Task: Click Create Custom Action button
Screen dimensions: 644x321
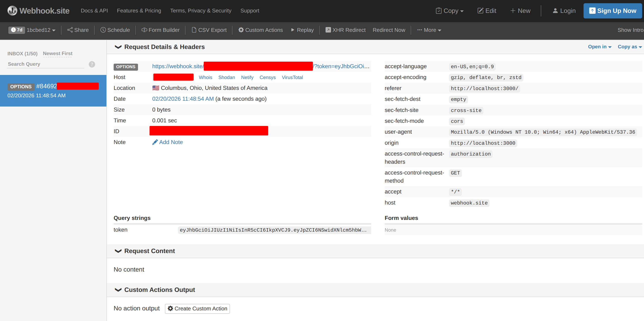Action: 197,309
